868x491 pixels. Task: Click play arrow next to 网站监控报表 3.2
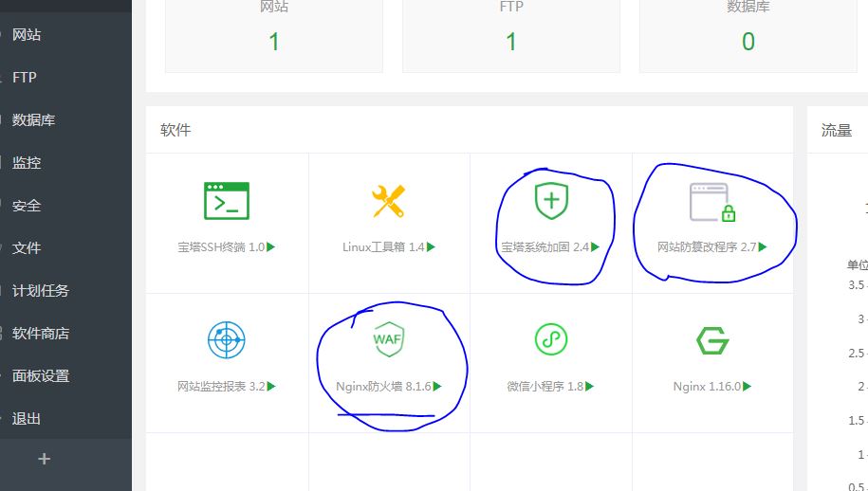(271, 387)
